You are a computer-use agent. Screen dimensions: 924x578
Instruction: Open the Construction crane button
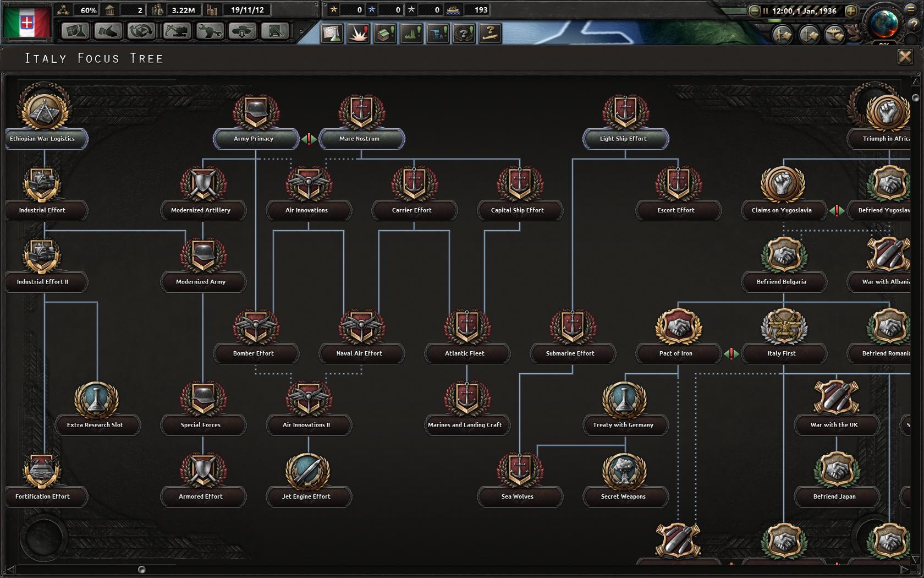pyautogui.click(x=177, y=31)
